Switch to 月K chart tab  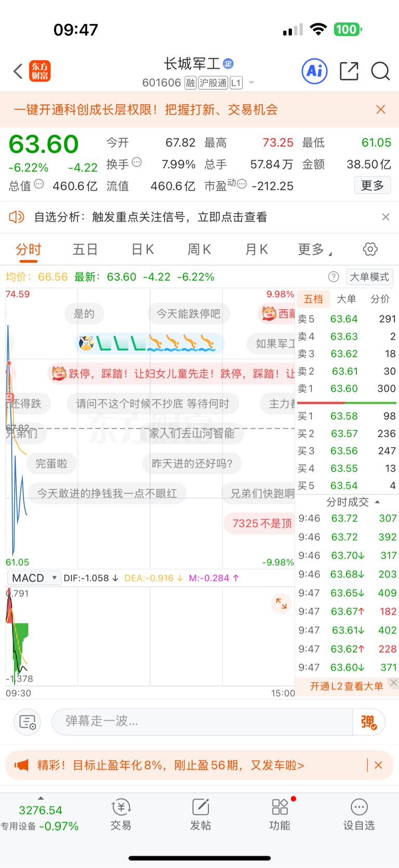coord(256,250)
